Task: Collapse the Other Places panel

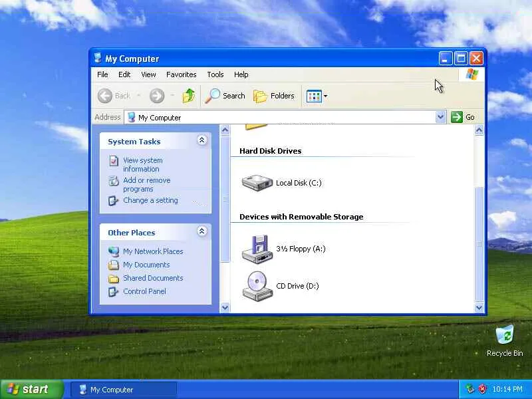Action: tap(202, 231)
